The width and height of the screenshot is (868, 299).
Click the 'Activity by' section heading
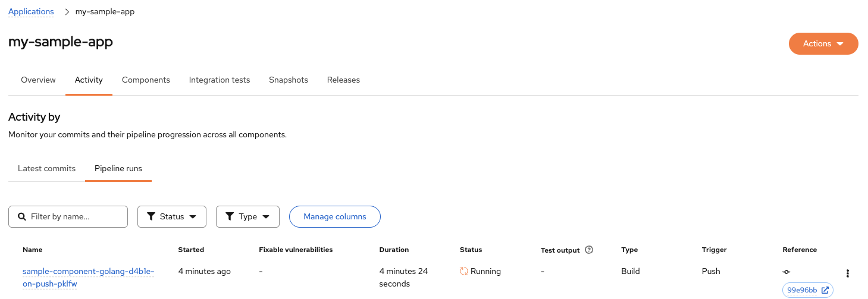pos(35,117)
